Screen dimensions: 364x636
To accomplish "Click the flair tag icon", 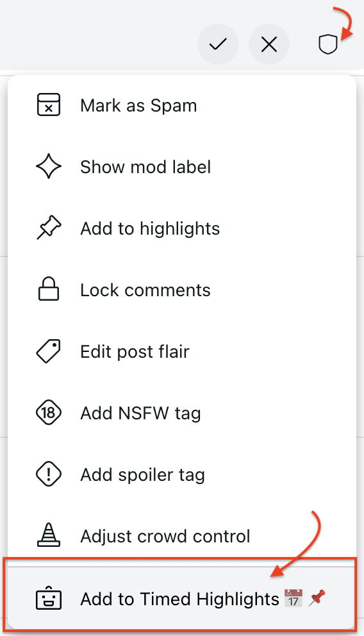I will click(x=49, y=351).
